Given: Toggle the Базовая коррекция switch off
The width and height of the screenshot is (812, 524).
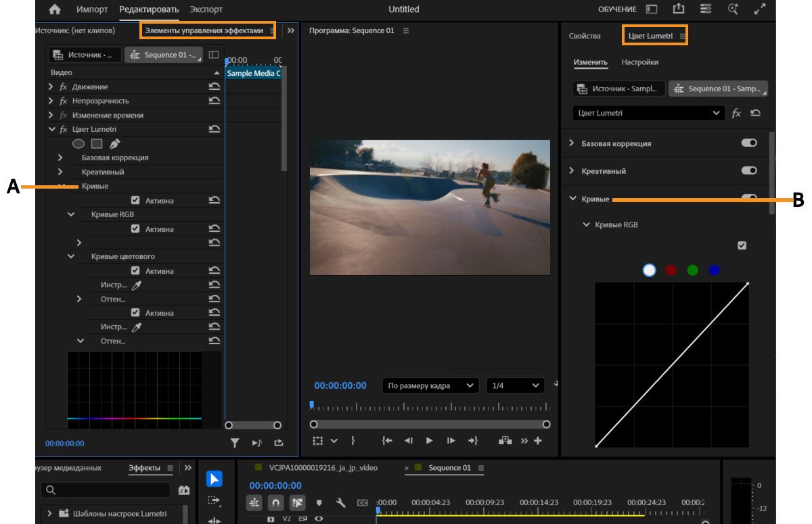Looking at the screenshot, I should pyautogui.click(x=748, y=143).
